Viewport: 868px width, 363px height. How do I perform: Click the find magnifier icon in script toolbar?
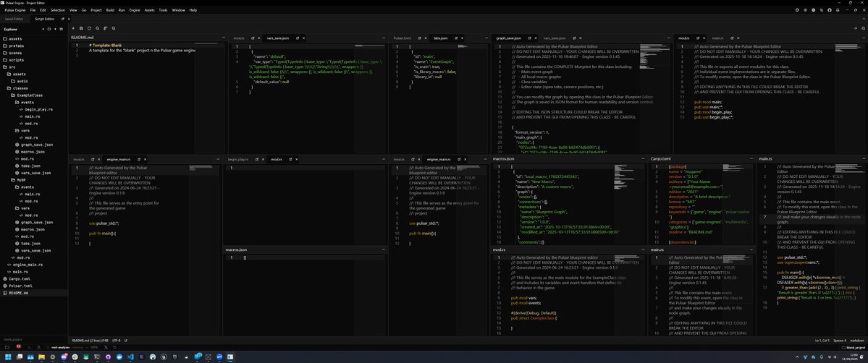[x=97, y=28]
